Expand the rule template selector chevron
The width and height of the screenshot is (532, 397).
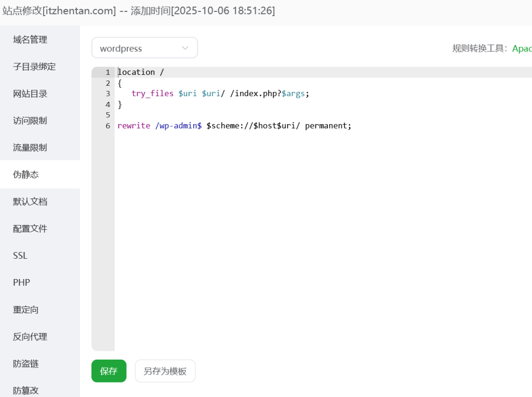click(185, 47)
